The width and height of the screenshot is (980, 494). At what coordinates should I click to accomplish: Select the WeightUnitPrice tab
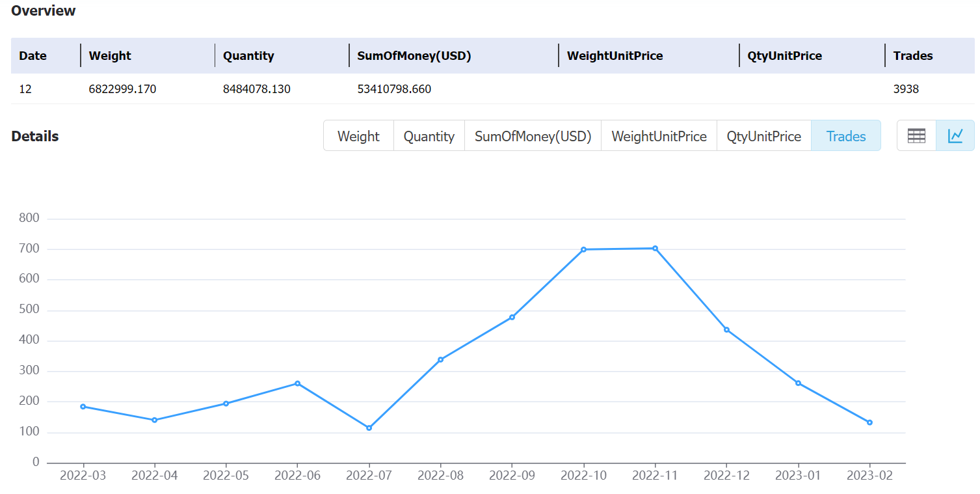(659, 136)
